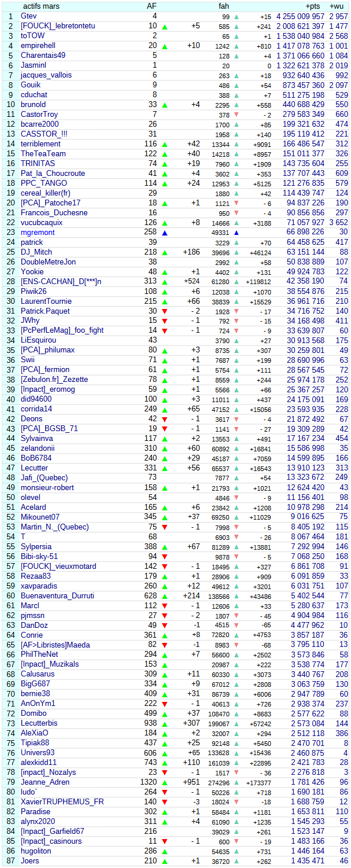Open Buenaventura_Durruti's member link
Image resolution: width=351 pixels, height=868 pixels.
(57, 595)
